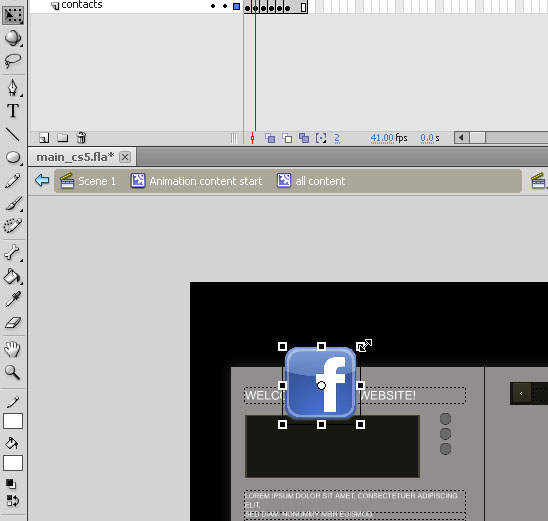Click the current frame number 2
This screenshot has width=548, height=521.
coord(337,138)
